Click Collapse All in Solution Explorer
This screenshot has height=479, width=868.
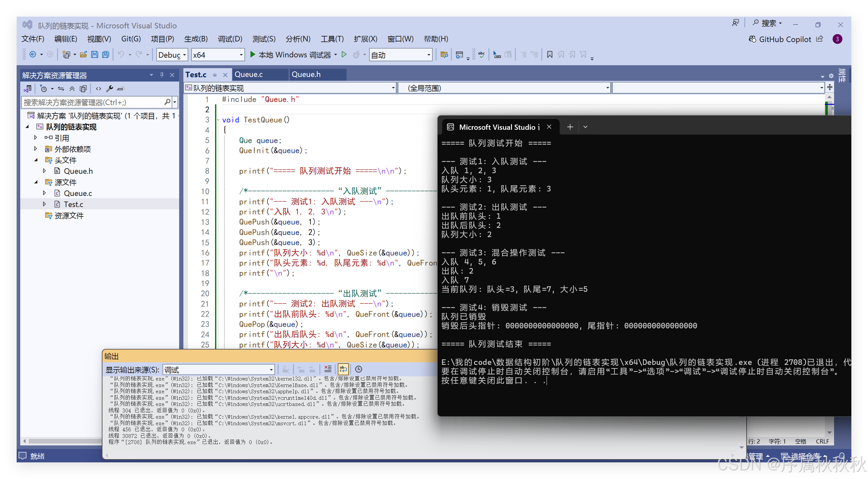pos(72,89)
